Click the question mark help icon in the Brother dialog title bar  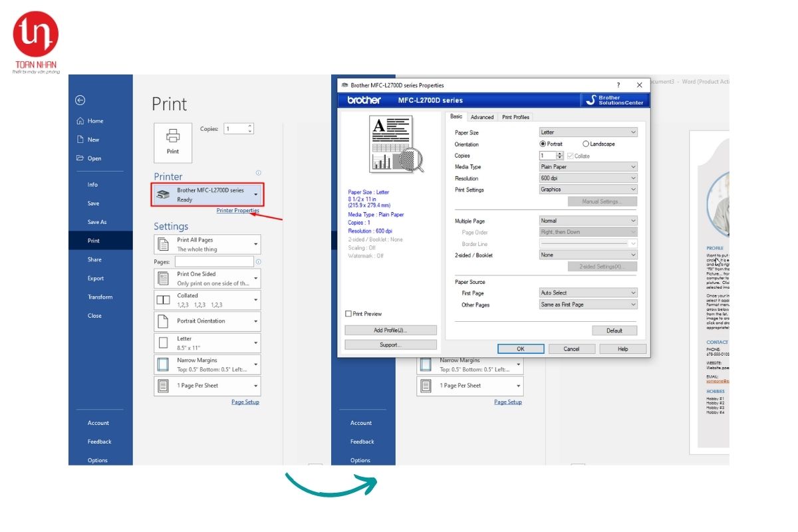point(618,85)
